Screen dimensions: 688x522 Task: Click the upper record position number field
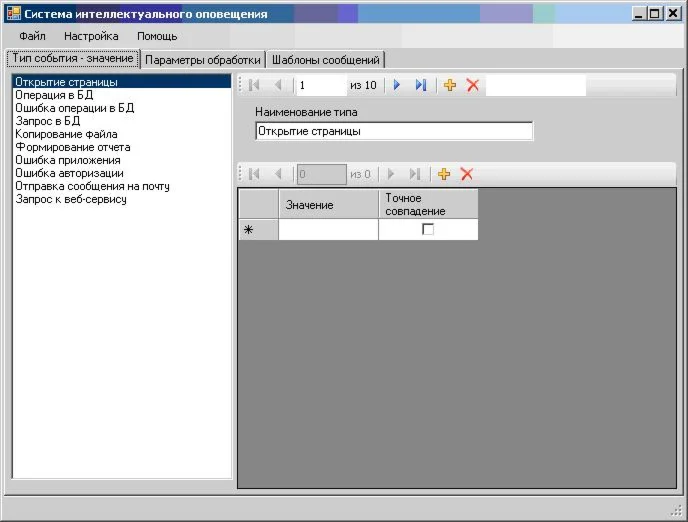point(320,85)
